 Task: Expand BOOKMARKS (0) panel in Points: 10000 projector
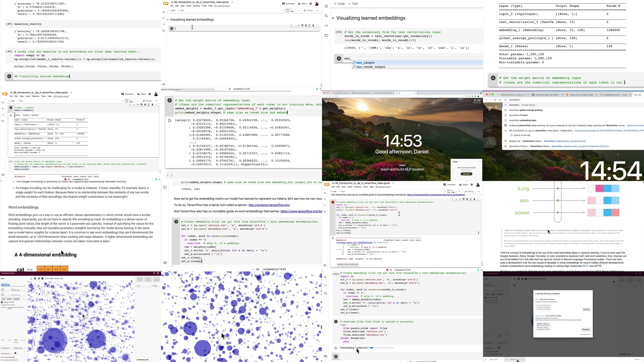point(160,360)
